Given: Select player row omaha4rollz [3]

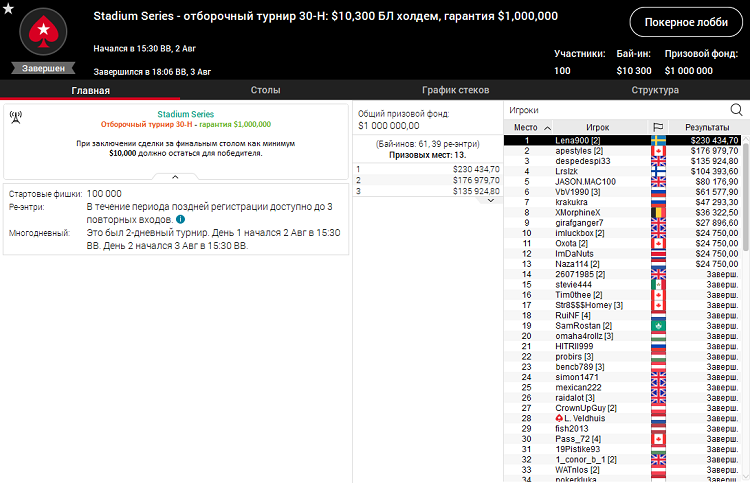Looking at the screenshot, I should [622, 336].
